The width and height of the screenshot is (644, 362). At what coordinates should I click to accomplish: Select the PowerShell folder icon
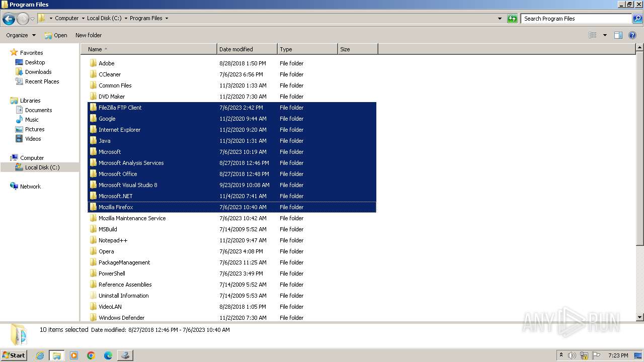93,274
